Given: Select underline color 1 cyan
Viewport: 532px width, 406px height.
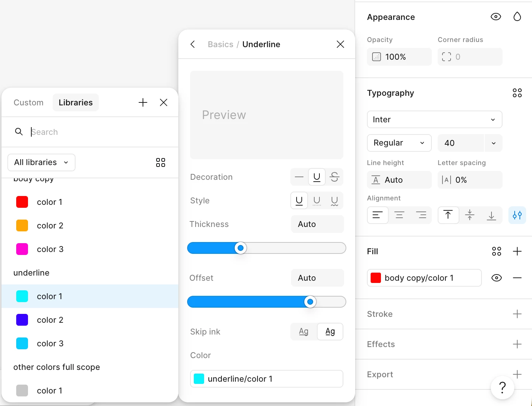Looking at the screenshot, I should 90,296.
